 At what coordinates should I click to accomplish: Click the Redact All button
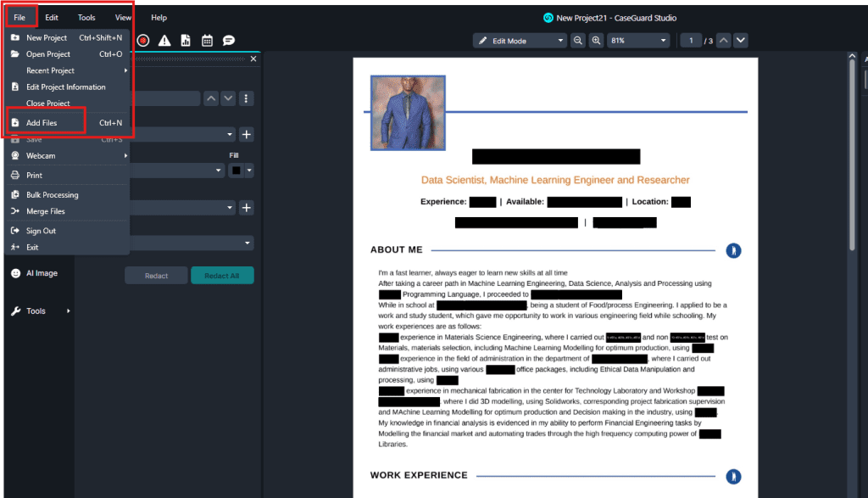(222, 276)
